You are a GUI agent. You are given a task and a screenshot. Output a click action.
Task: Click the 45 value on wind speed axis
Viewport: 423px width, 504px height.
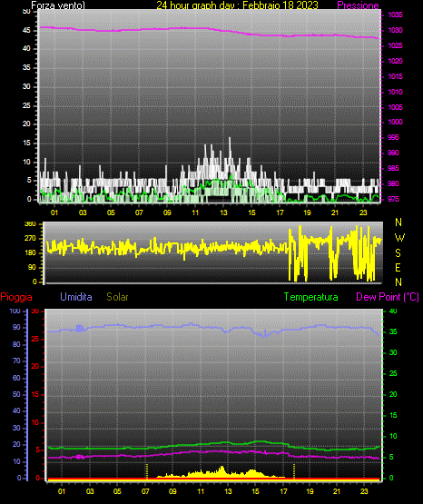tap(26, 31)
